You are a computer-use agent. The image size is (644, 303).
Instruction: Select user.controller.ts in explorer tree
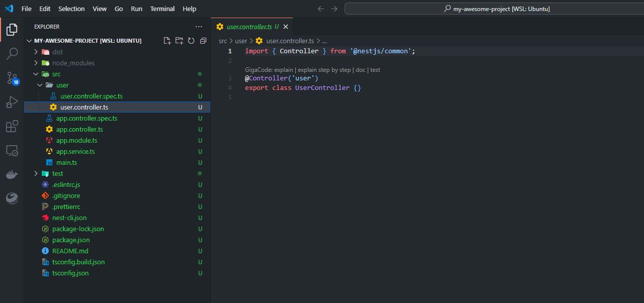point(117,107)
